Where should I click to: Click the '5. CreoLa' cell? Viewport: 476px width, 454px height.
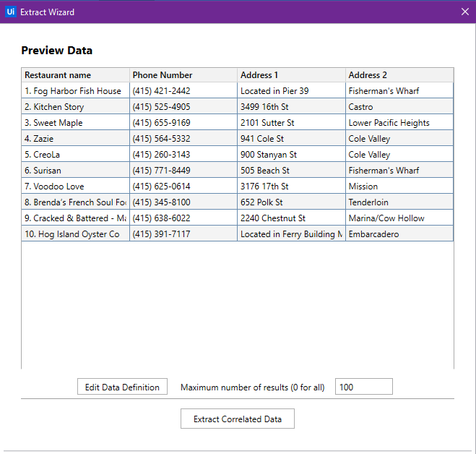[76, 155]
